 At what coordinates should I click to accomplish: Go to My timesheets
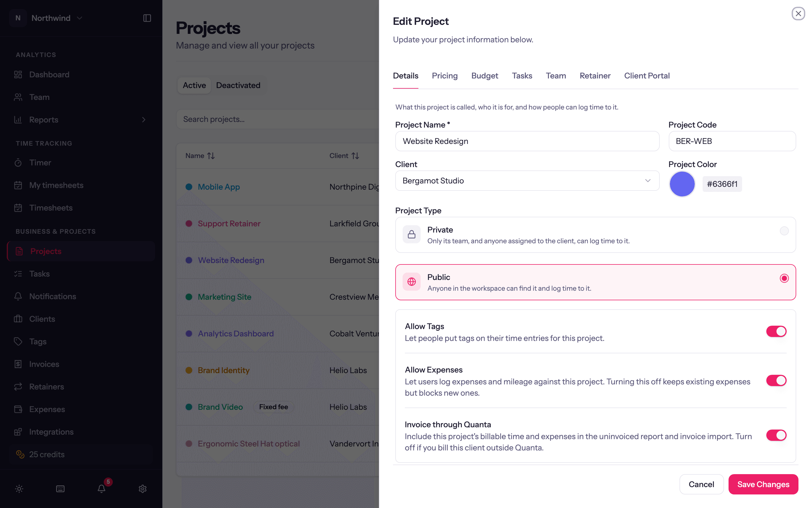point(56,185)
